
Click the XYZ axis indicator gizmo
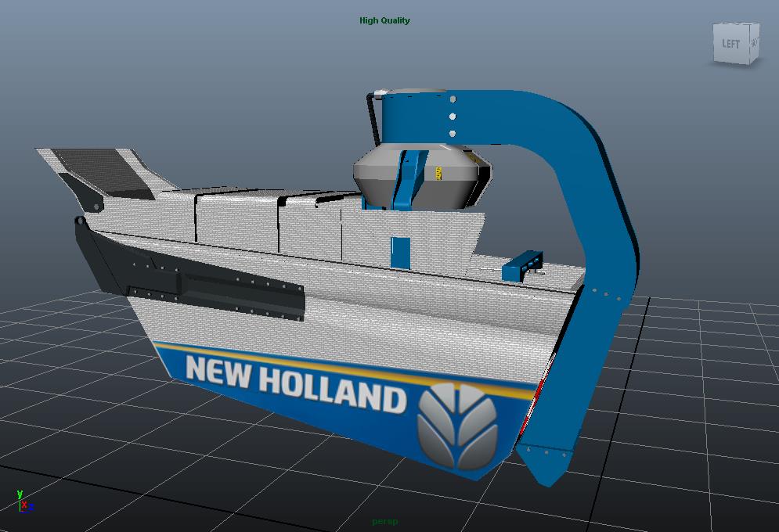click(24, 501)
